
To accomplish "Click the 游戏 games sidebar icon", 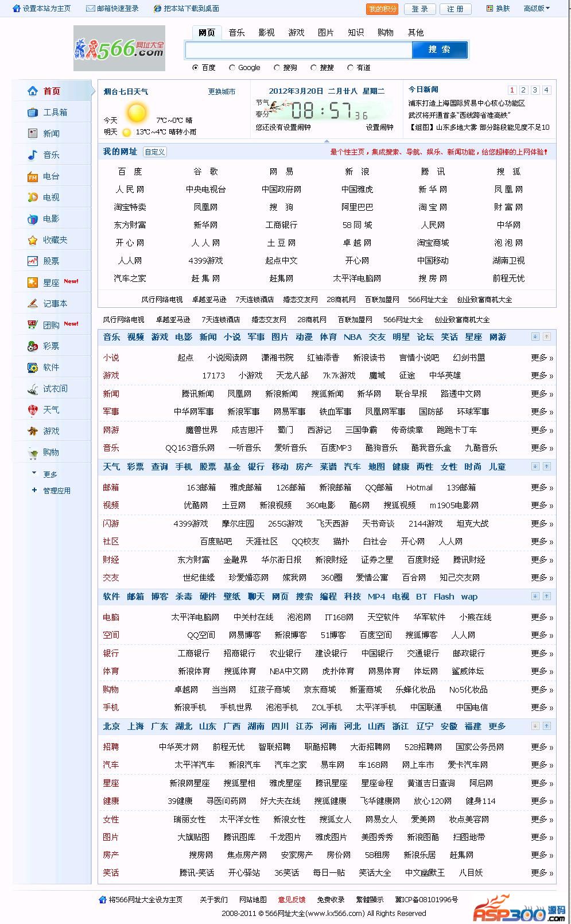I will coord(33,431).
